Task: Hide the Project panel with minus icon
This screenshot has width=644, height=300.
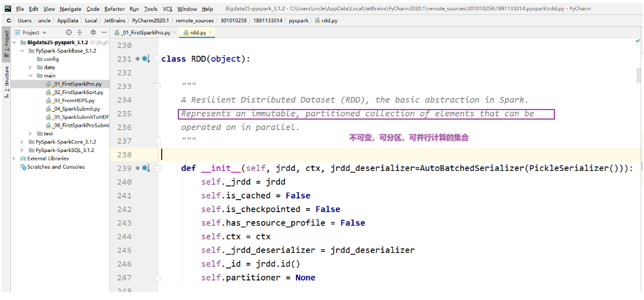Action: [104, 33]
